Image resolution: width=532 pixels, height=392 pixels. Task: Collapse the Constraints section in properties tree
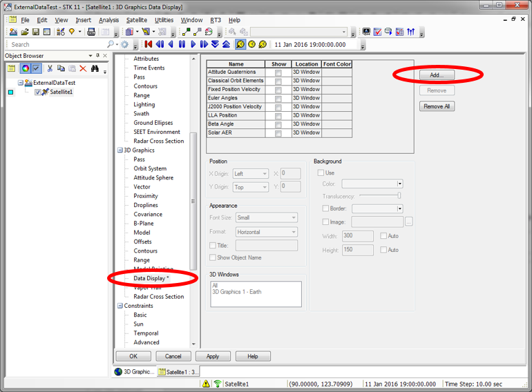pos(119,306)
